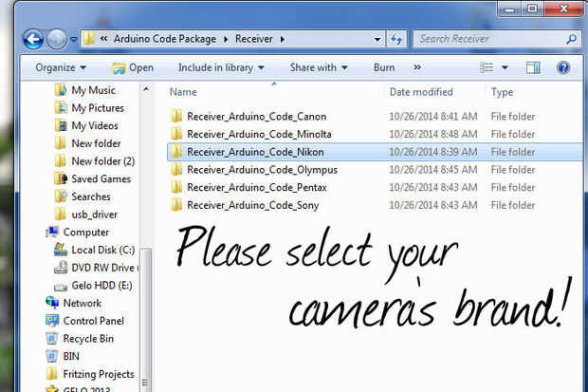Sort by Name column header
Image resolution: width=588 pixels, height=392 pixels.
tap(183, 92)
